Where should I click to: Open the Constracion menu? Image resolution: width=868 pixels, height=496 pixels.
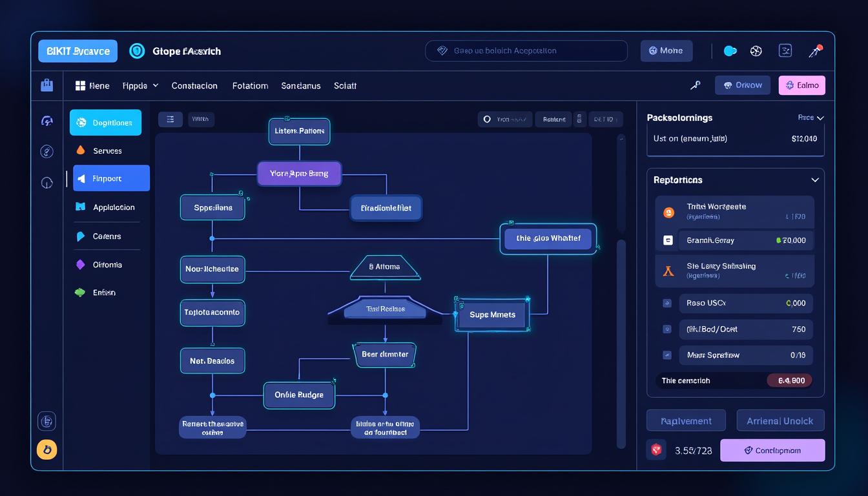[194, 85]
